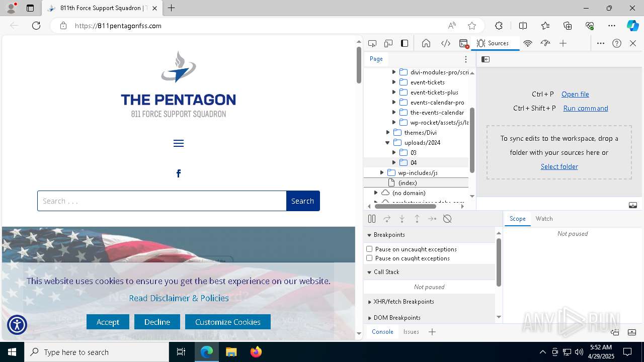The image size is (644, 362).
Task: Open the Console tool with error badge
Action: click(x=464, y=43)
